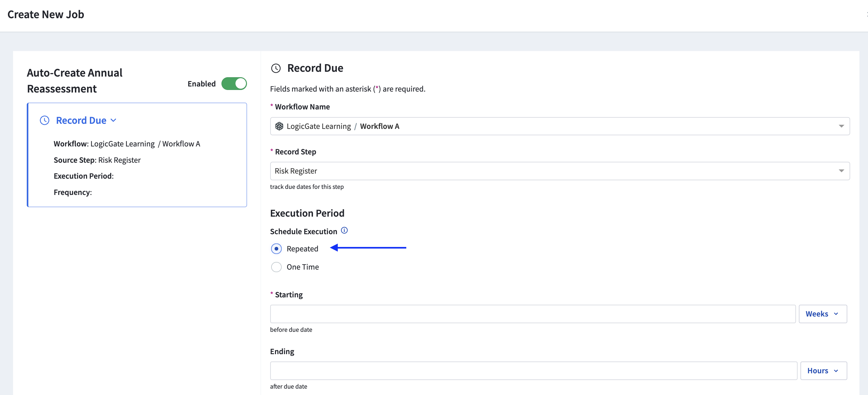Click the Ending input field
868x395 pixels.
pos(533,370)
